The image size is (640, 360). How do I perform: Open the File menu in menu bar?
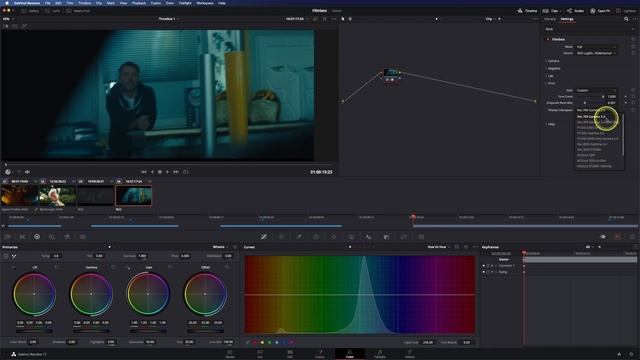click(x=48, y=3)
